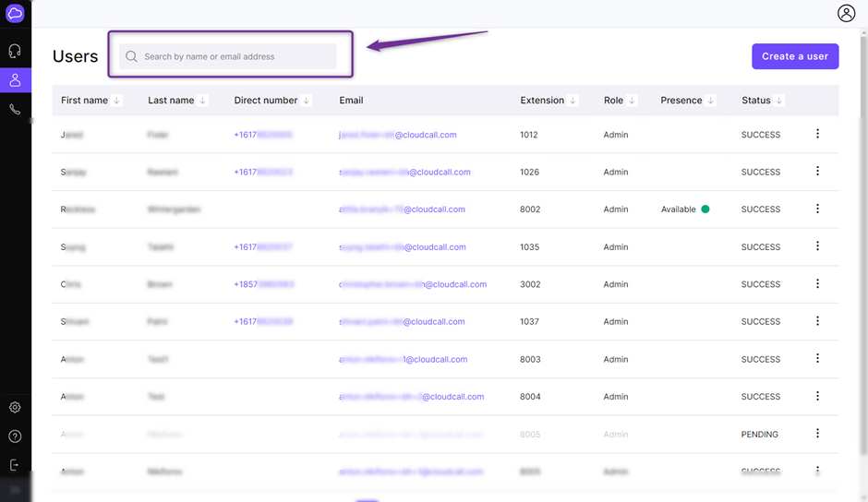Click the CloudCall logo icon
The width and height of the screenshot is (868, 502).
(x=15, y=13)
